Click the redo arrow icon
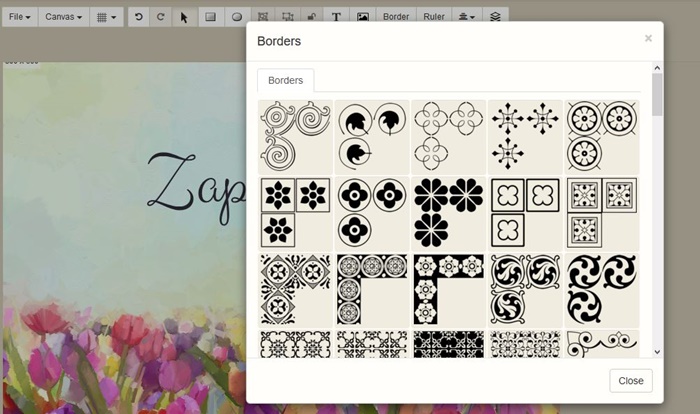This screenshot has width=700, height=414. pos(160,17)
